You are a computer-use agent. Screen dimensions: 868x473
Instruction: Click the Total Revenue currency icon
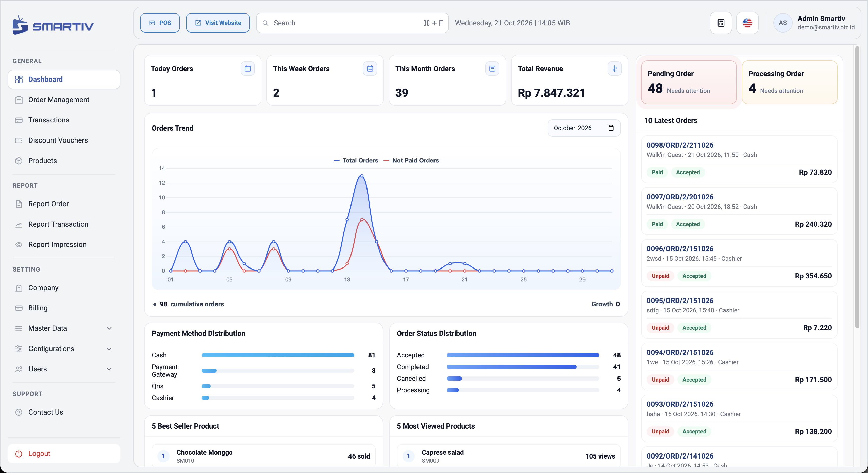(615, 69)
